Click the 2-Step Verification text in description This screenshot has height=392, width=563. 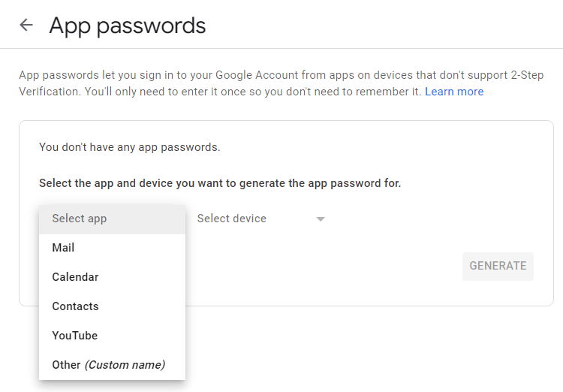(527, 75)
